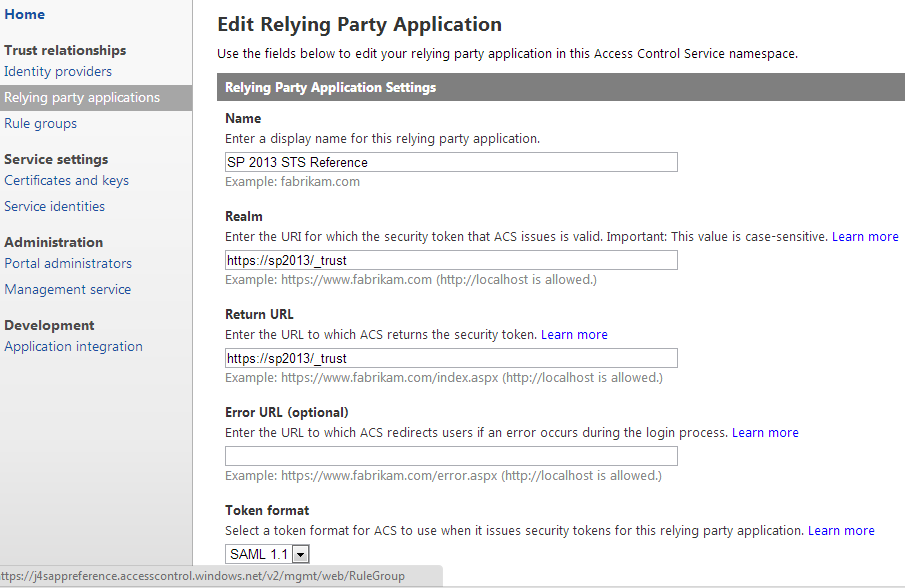Click the Error URL (optional) label
Viewport: 905px width, 588px height.
[286, 413]
